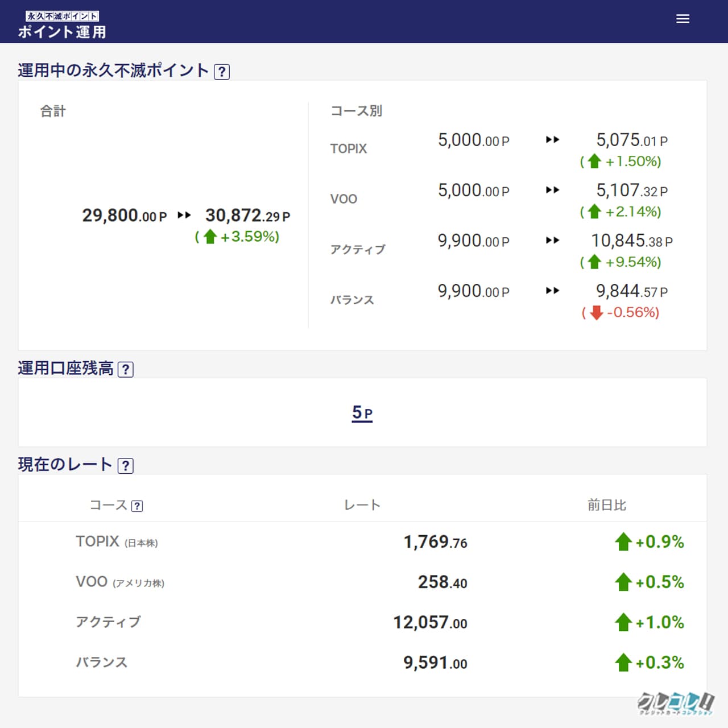Click VOO (アメリカ株) row in rate table
728x728 pixels.
(120, 582)
